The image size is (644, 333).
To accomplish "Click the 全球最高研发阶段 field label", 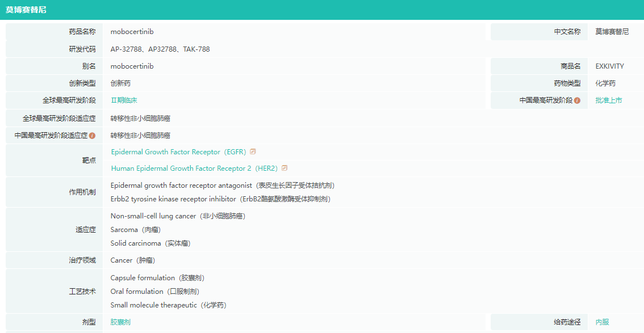I will [69, 100].
